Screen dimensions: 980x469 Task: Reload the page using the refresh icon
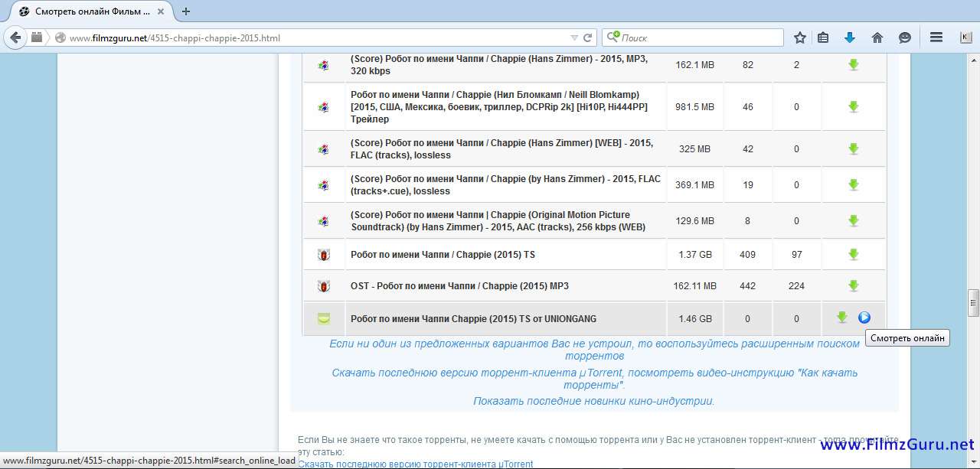coord(588,37)
